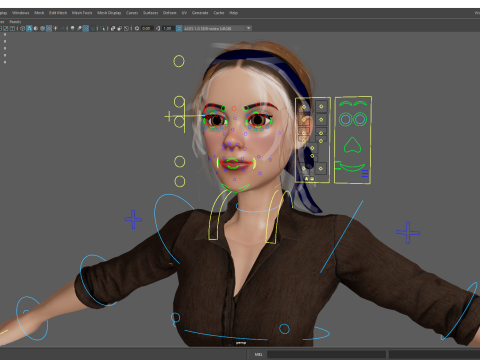Select the green chin curve control
Screen dimensions: 480x360
235,189
